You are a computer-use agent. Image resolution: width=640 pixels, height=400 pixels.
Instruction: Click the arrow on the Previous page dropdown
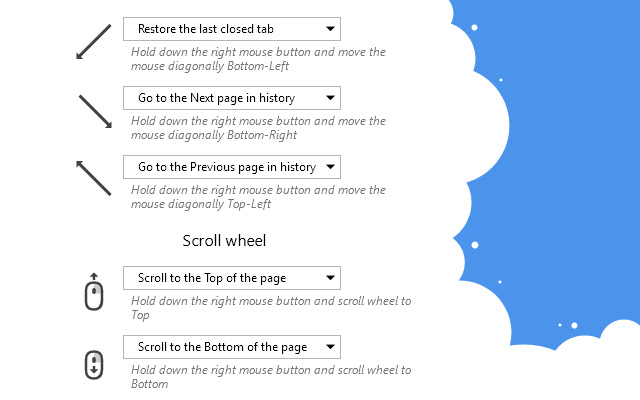tap(329, 168)
